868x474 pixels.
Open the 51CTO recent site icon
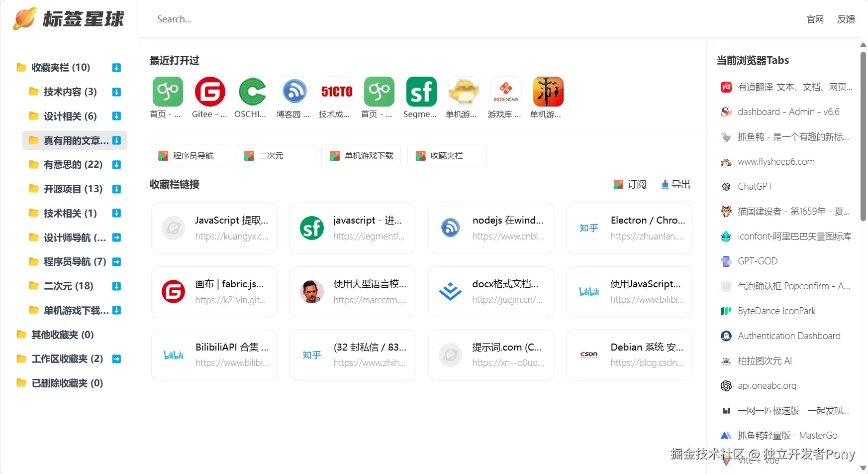(337, 92)
